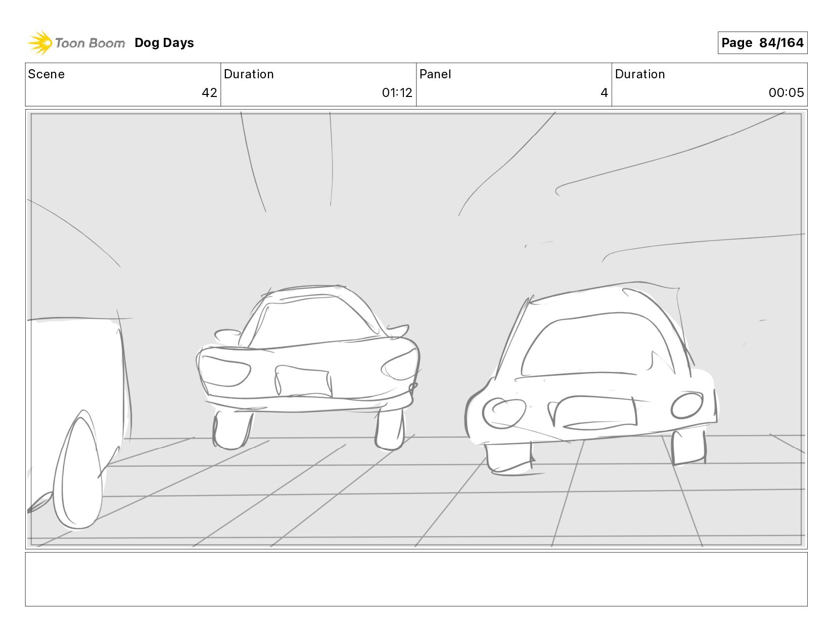Click scene number value '42'
Image resolution: width=834 pixels, height=644 pixels.
pos(209,92)
